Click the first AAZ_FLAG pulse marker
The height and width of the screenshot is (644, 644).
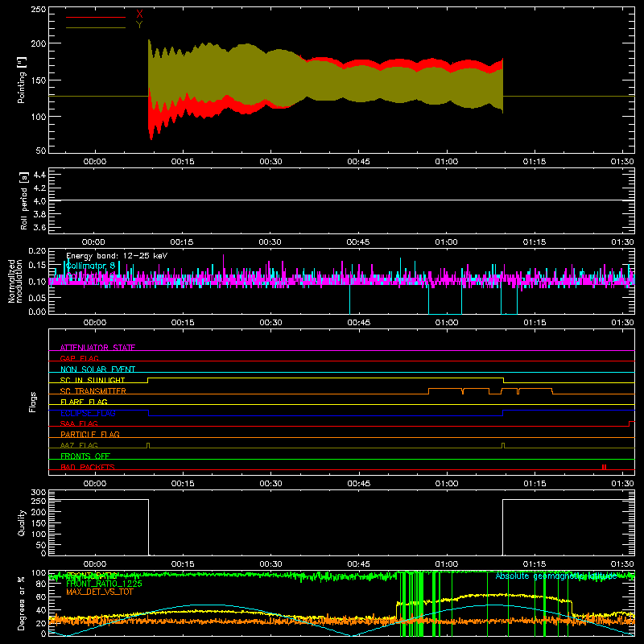[148, 446]
